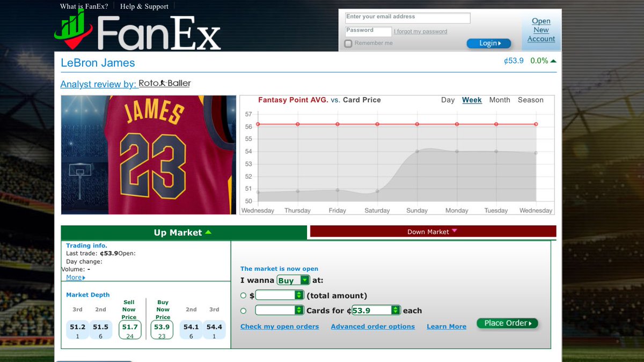Click the Sunday card price chart point

point(417,151)
